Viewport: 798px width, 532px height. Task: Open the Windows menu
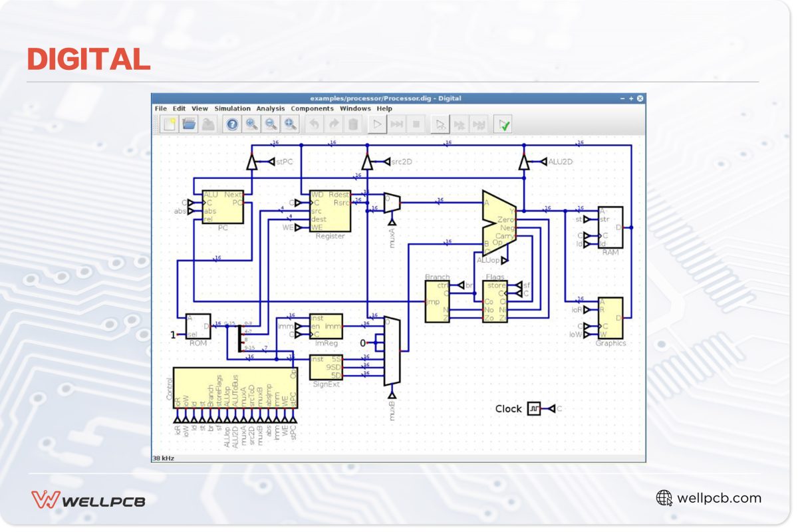coord(355,108)
